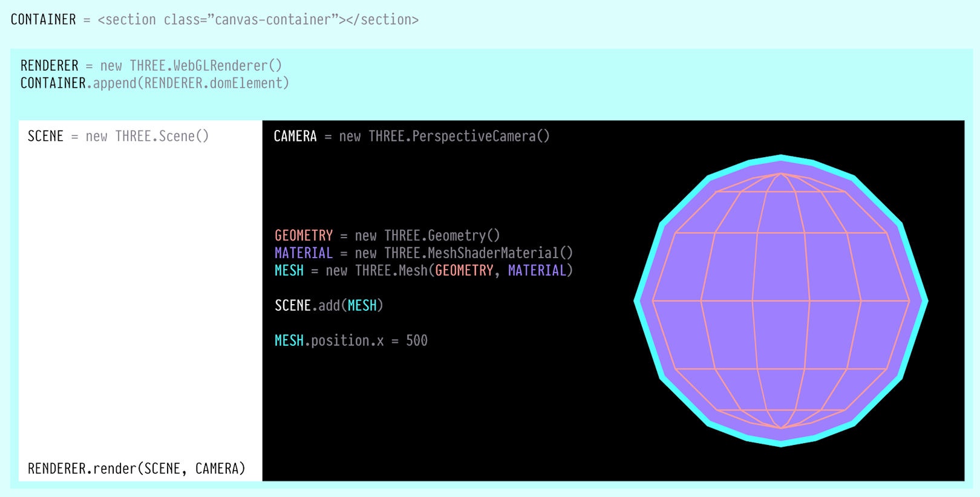Image resolution: width=980 pixels, height=497 pixels.
Task: Select the new THREE.PerspectiveCamera() text
Action: click(444, 137)
